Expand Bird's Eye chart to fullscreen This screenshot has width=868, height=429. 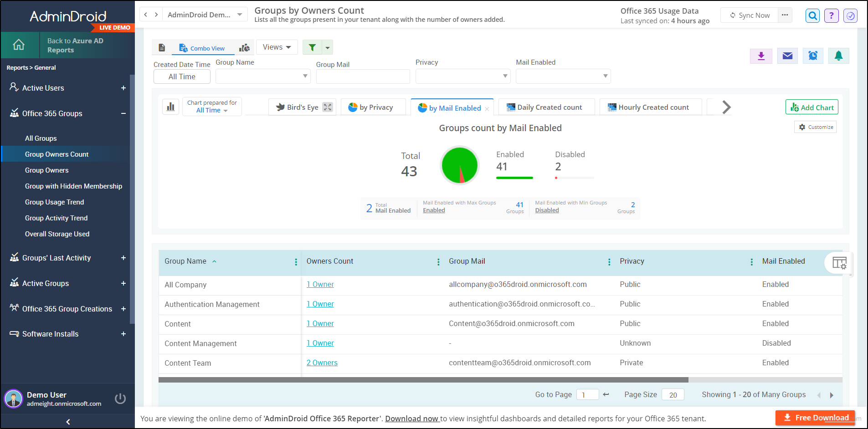point(328,107)
